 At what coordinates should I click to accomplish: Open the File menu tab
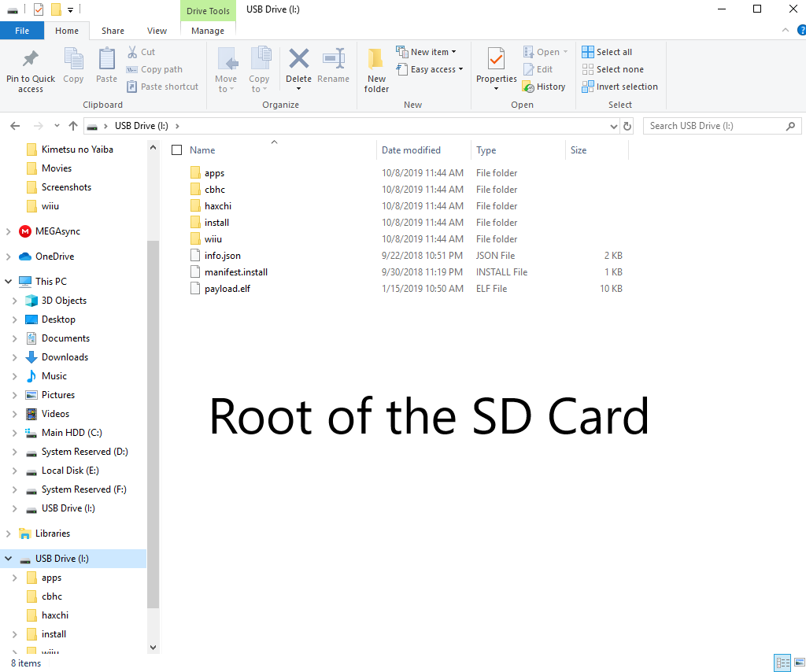pyautogui.click(x=22, y=31)
